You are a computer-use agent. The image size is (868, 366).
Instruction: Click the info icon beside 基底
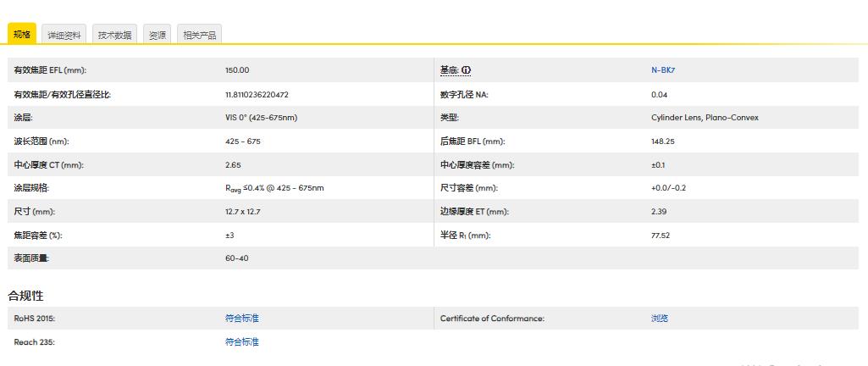(x=466, y=70)
